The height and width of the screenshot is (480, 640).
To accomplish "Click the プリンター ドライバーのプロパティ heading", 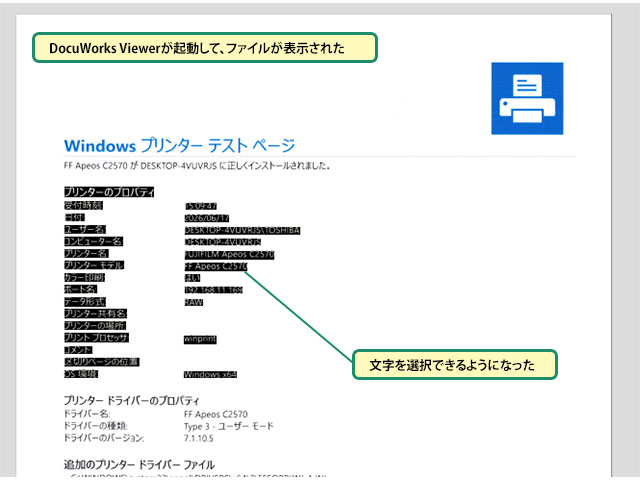I will click(131, 400).
